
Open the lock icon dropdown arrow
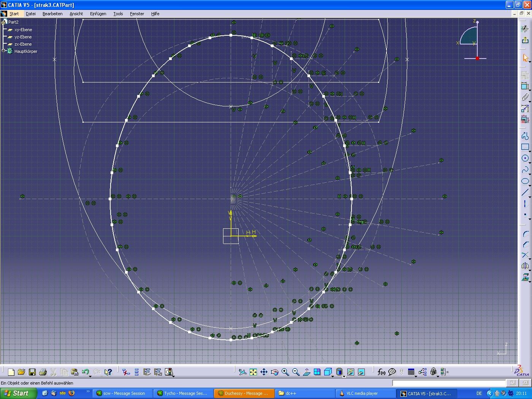438,376
